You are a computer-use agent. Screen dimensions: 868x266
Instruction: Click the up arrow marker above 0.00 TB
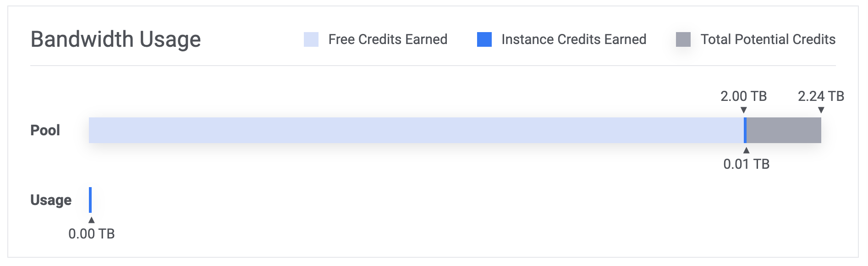point(92,220)
